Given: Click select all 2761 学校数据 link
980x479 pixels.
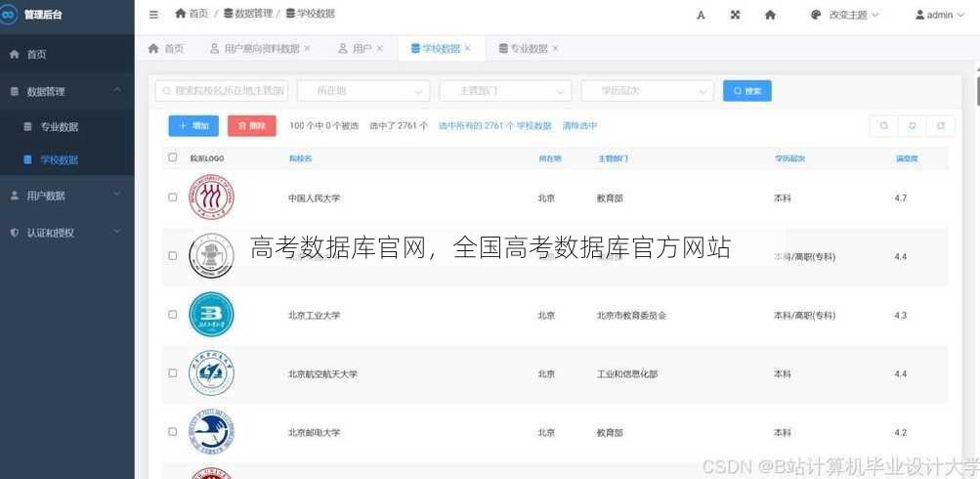Looking at the screenshot, I should [x=495, y=126].
